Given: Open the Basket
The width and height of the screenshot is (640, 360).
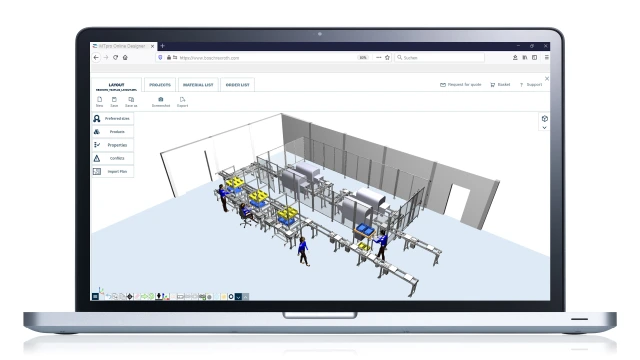Looking at the screenshot, I should [x=500, y=84].
